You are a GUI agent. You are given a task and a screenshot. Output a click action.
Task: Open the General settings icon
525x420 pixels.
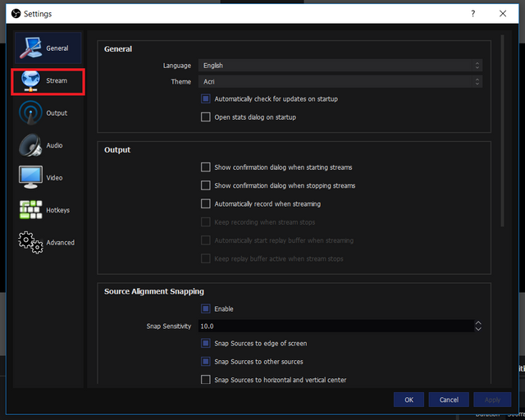pyautogui.click(x=30, y=48)
